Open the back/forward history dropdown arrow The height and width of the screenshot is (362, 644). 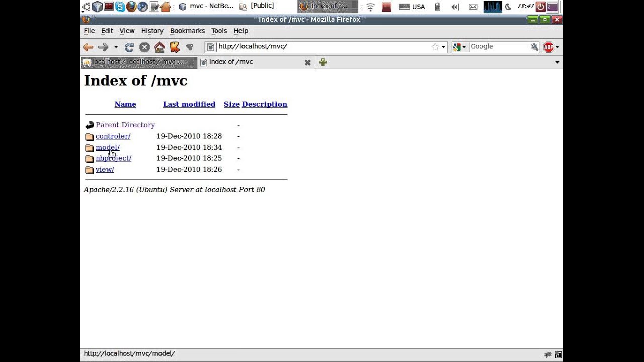pyautogui.click(x=116, y=47)
